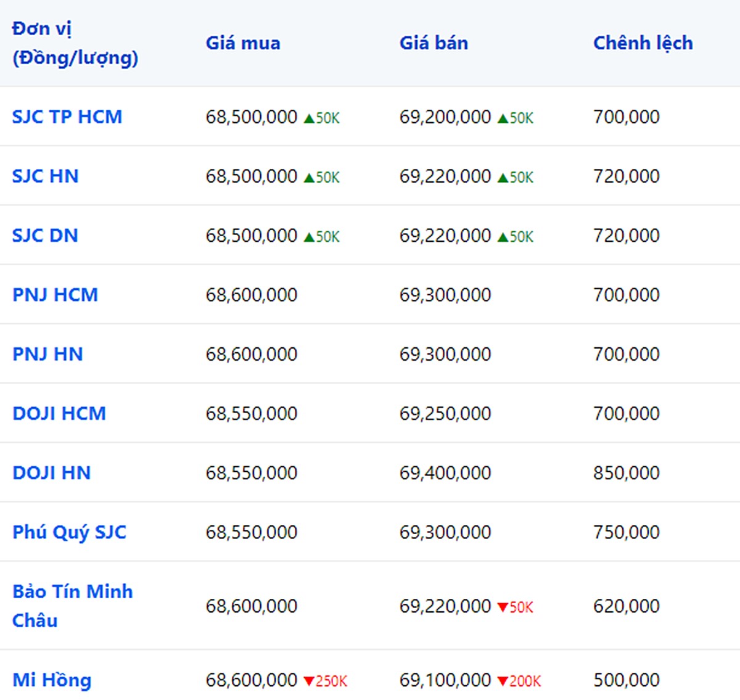Screen dimensions: 740x700
Task: Select the Đơn vị (Đồng/lượng) header
Action: [x=75, y=43]
